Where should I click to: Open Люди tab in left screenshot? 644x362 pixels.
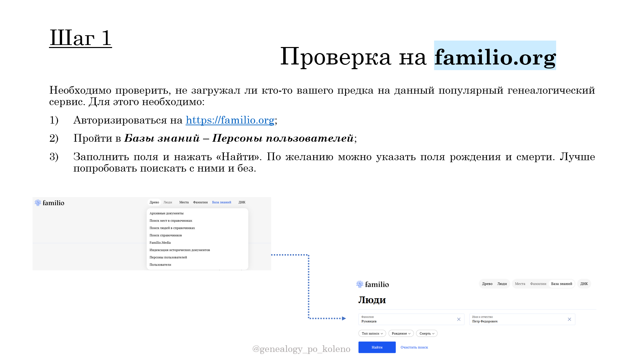tap(168, 202)
